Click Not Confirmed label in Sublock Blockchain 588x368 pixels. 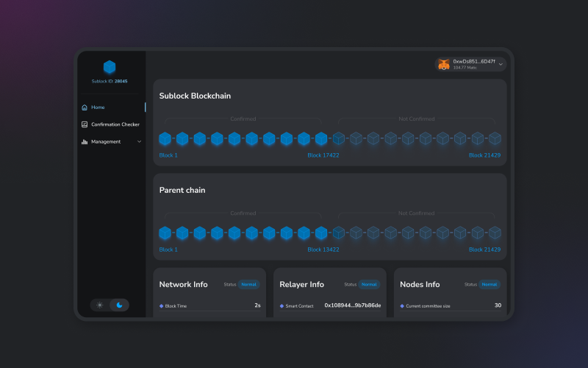tap(417, 118)
